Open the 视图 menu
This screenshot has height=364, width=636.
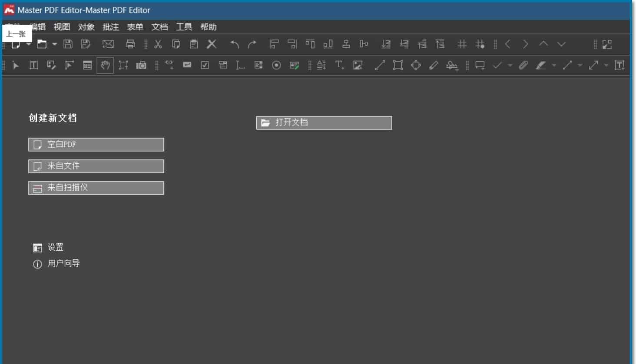tap(62, 27)
